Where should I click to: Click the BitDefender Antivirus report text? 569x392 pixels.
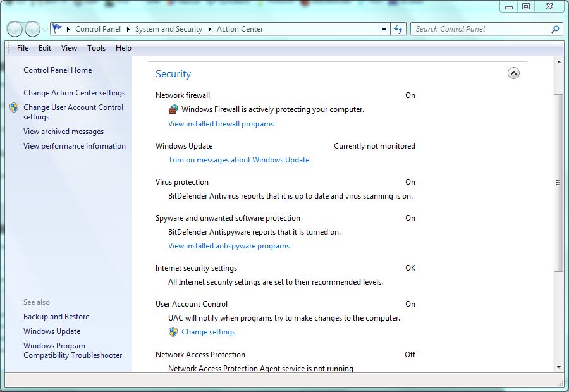pyautogui.click(x=290, y=196)
